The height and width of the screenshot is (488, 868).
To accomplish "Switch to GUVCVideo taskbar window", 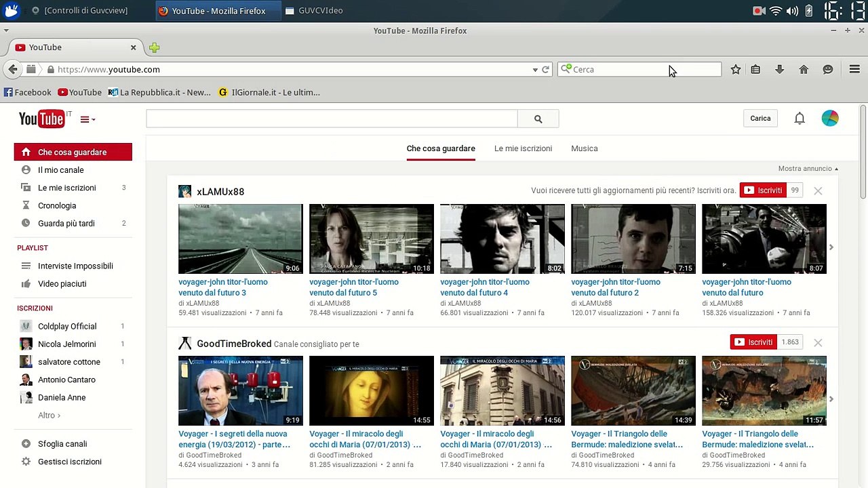I will [x=313, y=11].
